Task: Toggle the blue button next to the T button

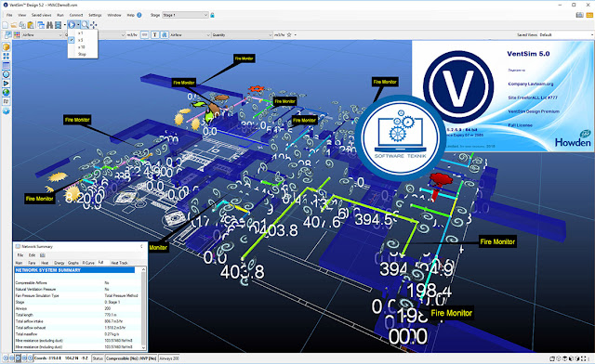Action: (x=164, y=35)
